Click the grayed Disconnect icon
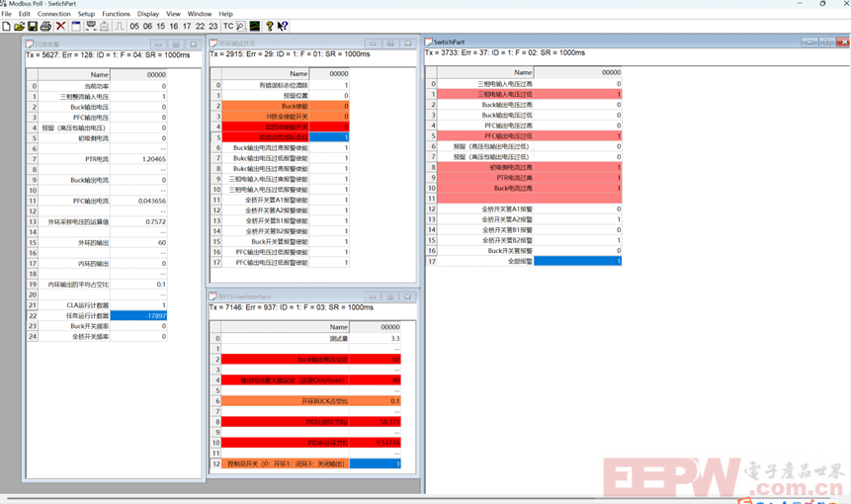The height and width of the screenshot is (504, 851). (x=105, y=26)
